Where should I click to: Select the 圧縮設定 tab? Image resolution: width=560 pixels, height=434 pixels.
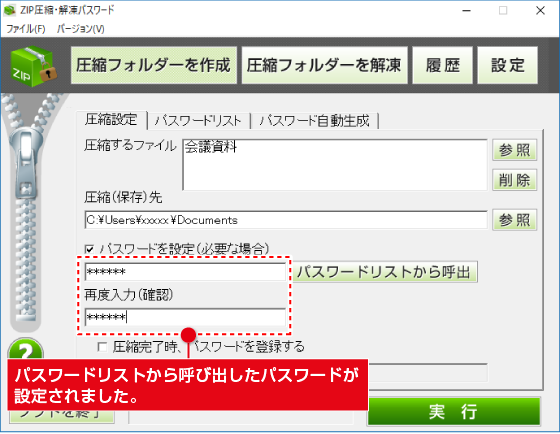(x=111, y=120)
